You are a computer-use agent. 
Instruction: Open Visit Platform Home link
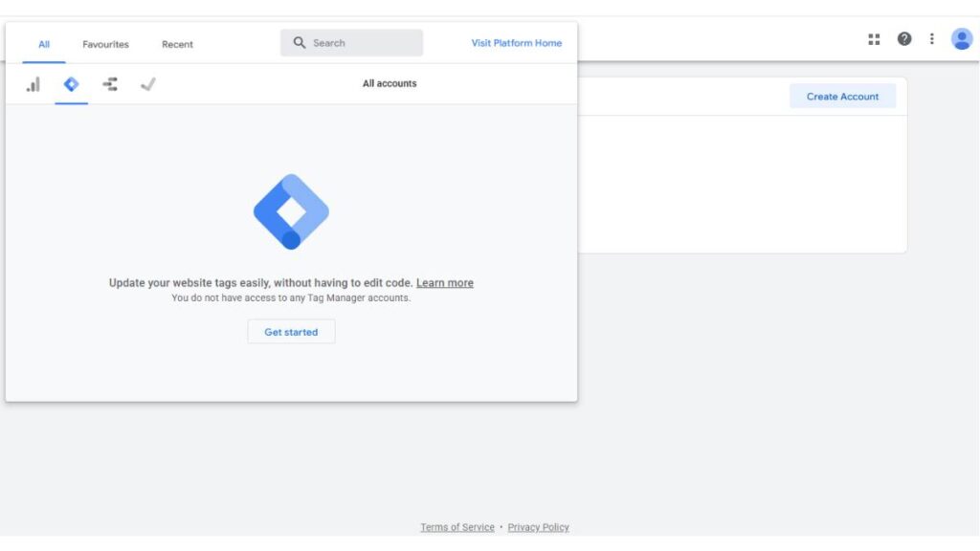pos(516,43)
